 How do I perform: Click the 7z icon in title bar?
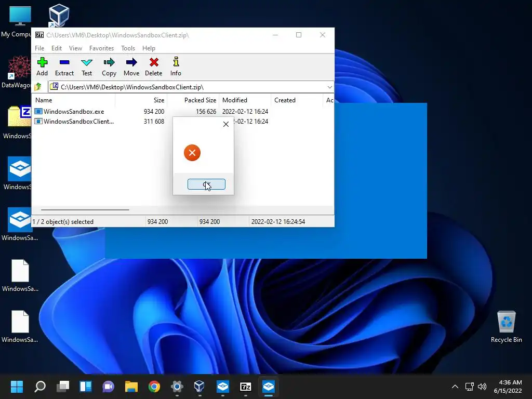pos(39,35)
